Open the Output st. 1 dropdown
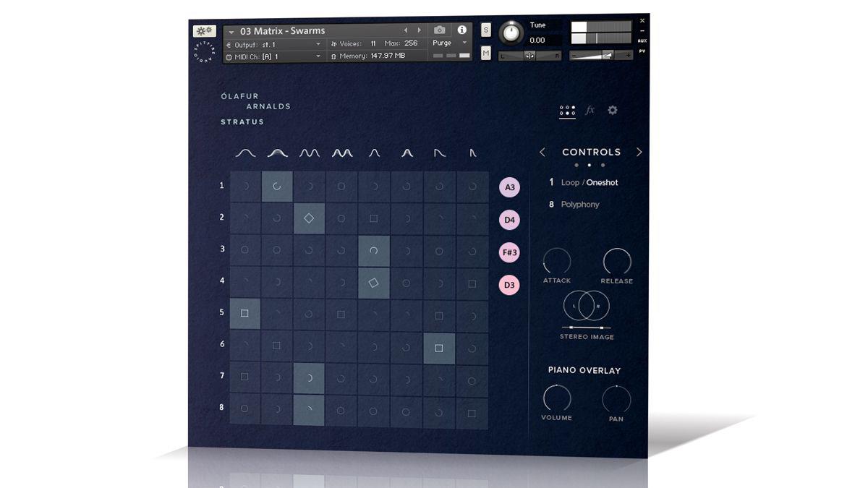The height and width of the screenshot is (488, 868). point(274,45)
